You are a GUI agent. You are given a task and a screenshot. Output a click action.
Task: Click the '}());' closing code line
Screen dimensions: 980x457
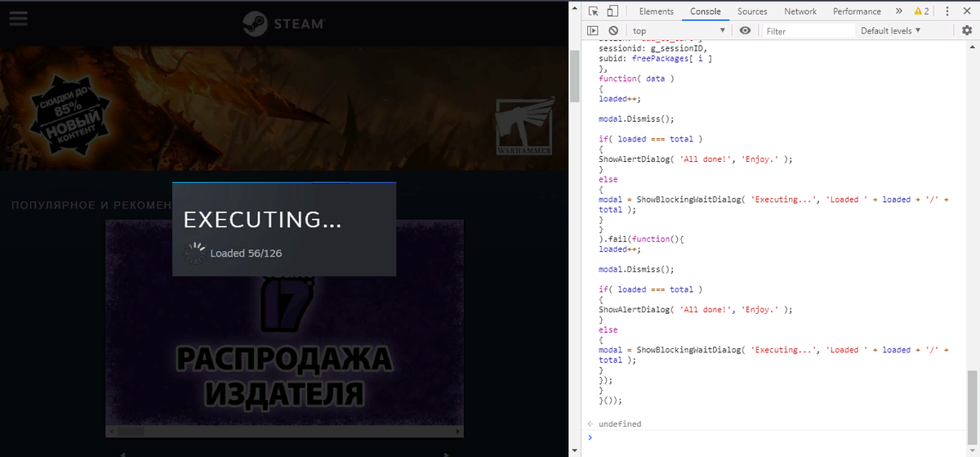[611, 401]
